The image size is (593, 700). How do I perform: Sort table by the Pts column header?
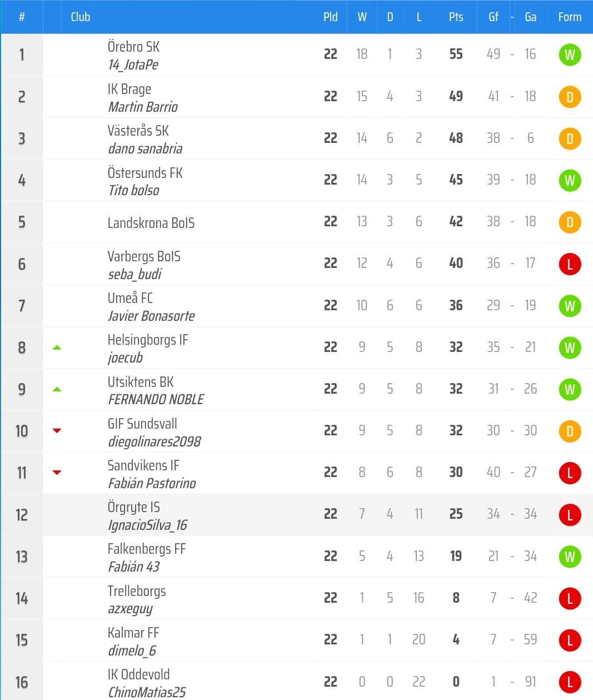click(x=456, y=17)
